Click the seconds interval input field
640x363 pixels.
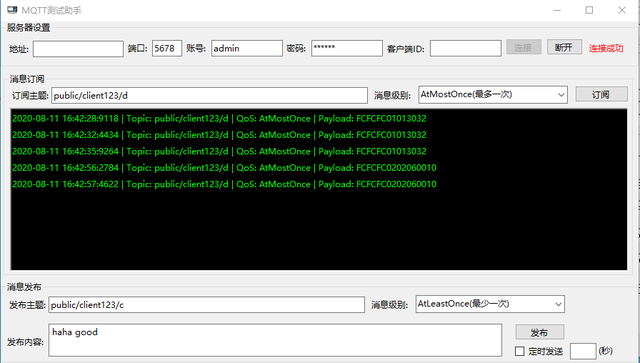click(583, 351)
